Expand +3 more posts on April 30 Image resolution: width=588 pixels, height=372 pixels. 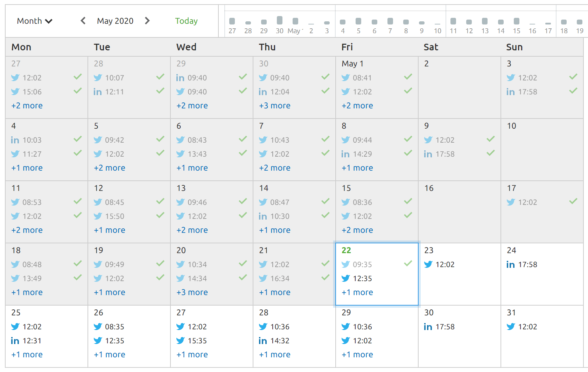pos(275,106)
